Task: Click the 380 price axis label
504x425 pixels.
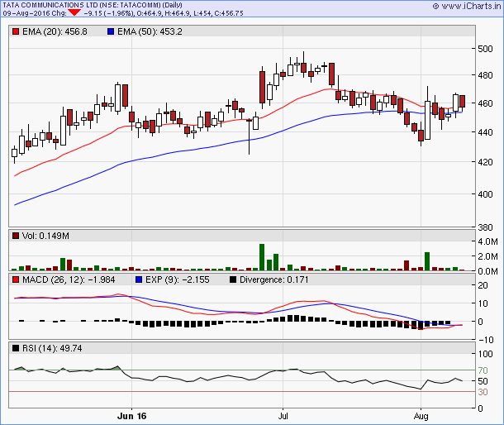Action: (485, 227)
